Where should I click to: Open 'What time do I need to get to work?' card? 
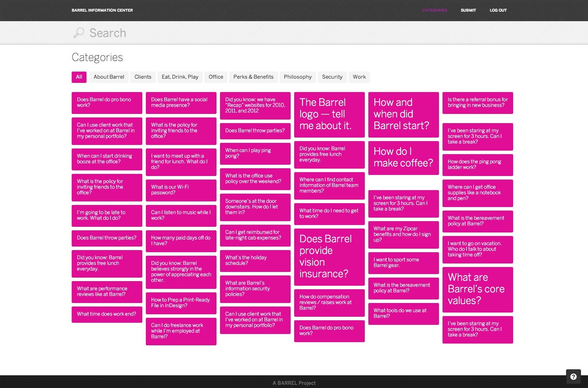click(x=329, y=214)
